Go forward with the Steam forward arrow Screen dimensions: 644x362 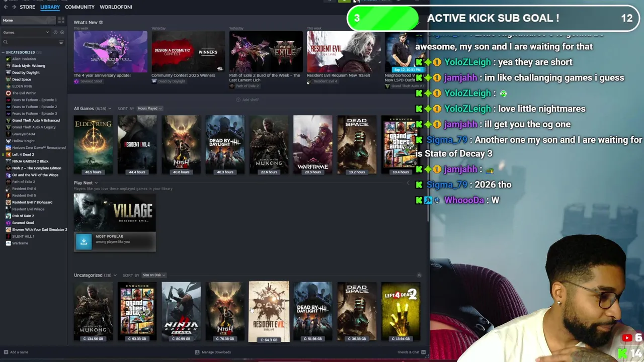[13, 7]
